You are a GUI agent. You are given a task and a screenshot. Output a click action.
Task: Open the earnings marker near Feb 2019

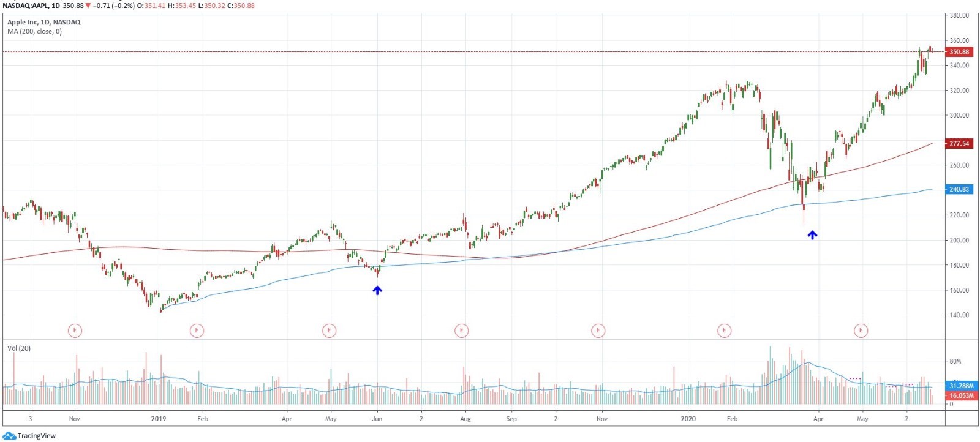point(197,331)
